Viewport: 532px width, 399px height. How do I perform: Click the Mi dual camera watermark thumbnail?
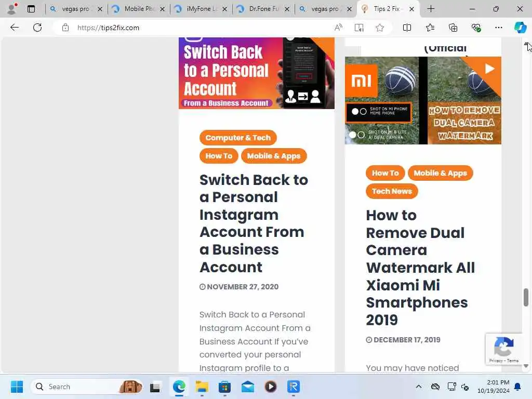(423, 100)
